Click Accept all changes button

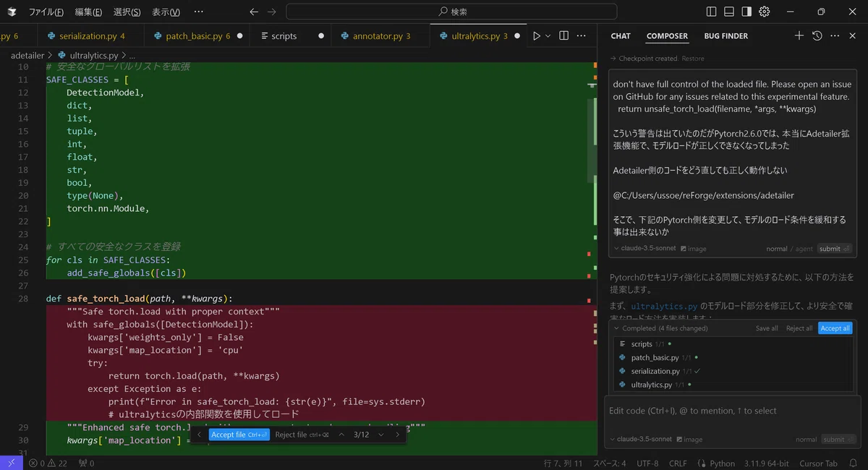[x=835, y=328]
